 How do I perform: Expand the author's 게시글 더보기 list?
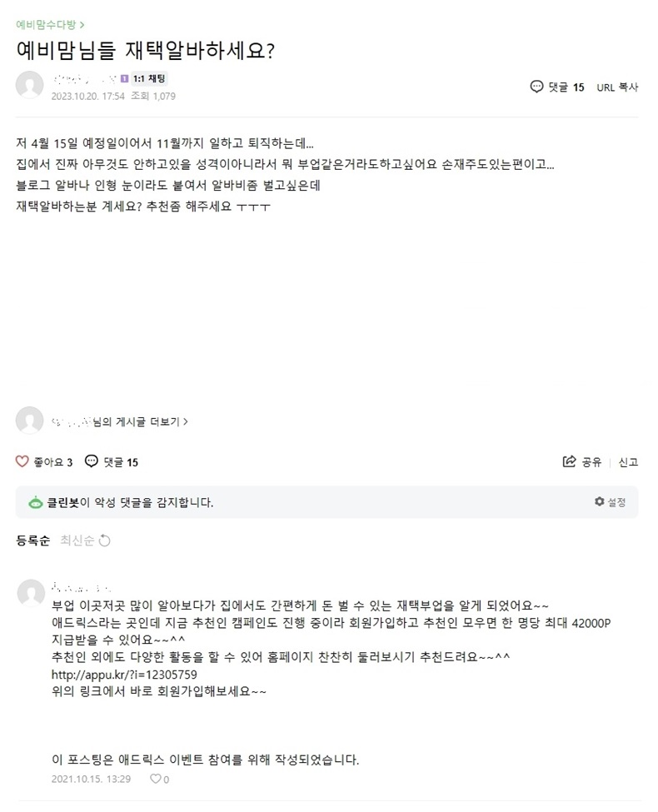click(x=140, y=422)
